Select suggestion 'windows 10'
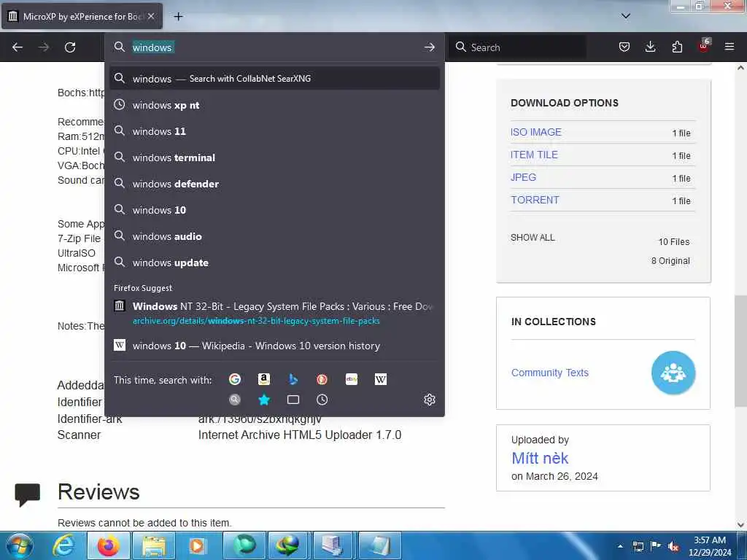The image size is (747, 560). click(x=274, y=210)
